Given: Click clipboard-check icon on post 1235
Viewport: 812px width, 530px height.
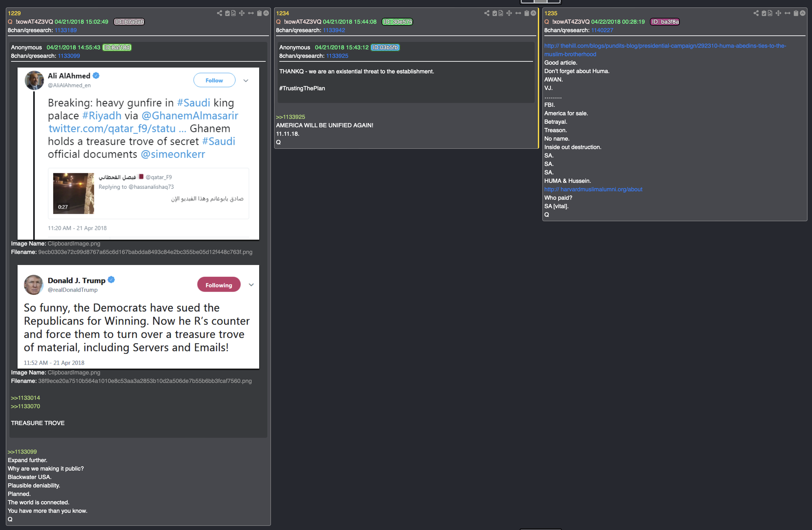Looking at the screenshot, I should click(x=764, y=13).
